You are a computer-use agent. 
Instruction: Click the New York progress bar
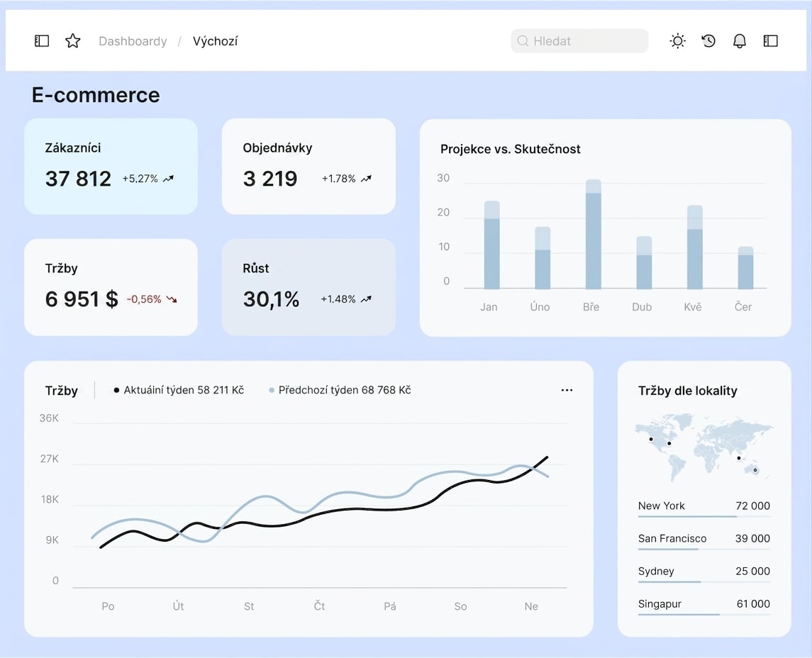point(703,516)
